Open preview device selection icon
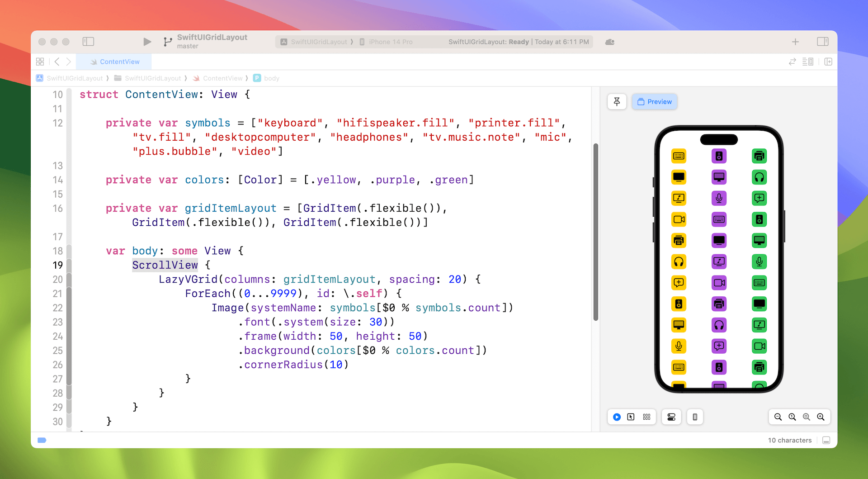The image size is (868, 479). pos(695,417)
